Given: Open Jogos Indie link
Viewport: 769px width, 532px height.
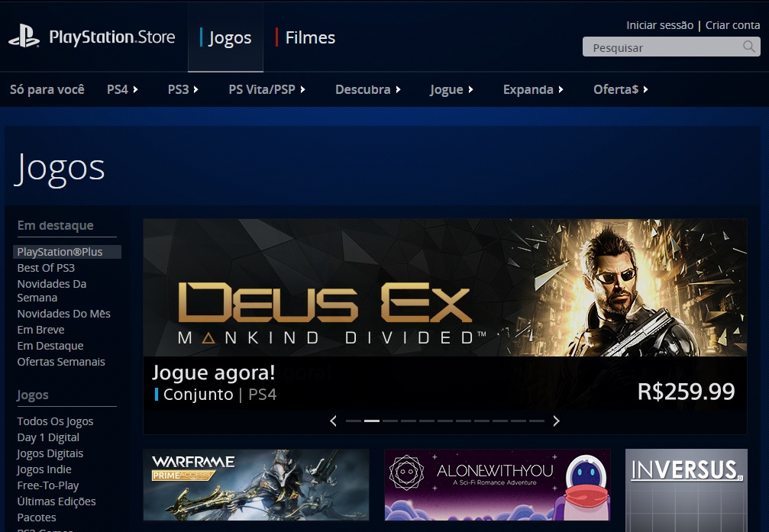Looking at the screenshot, I should (44, 469).
